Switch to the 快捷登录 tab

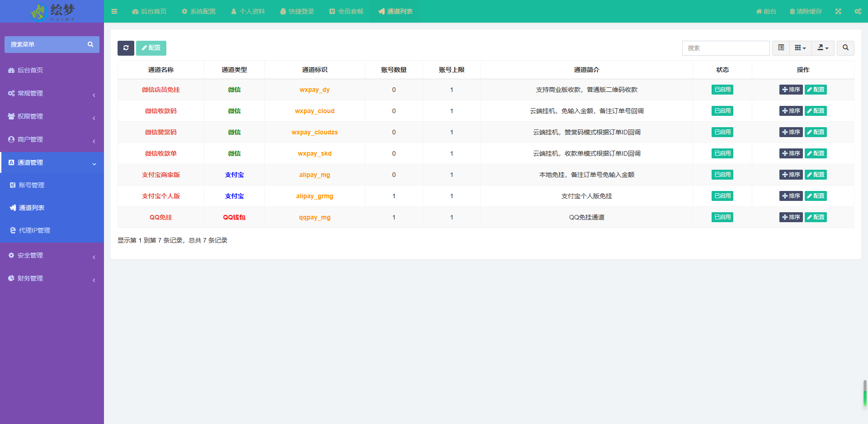click(x=297, y=11)
